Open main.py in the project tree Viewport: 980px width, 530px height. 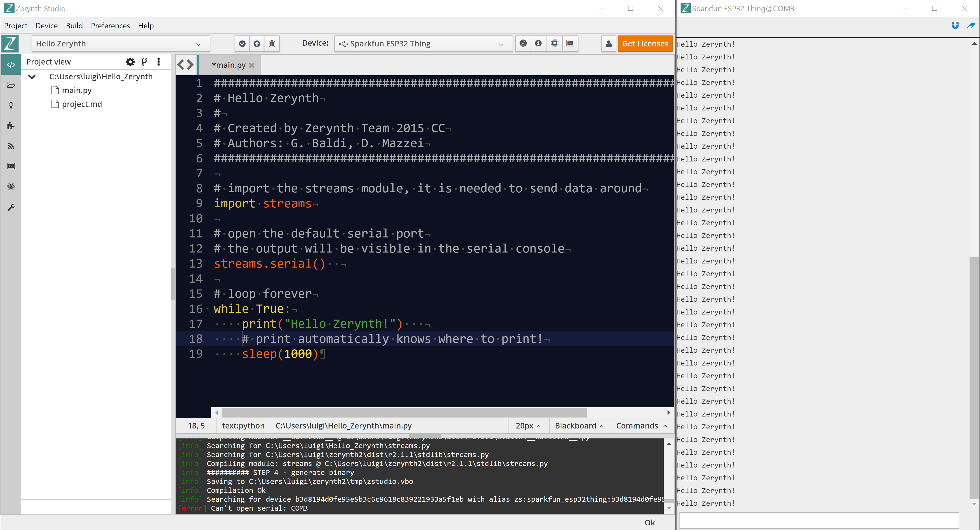point(77,91)
